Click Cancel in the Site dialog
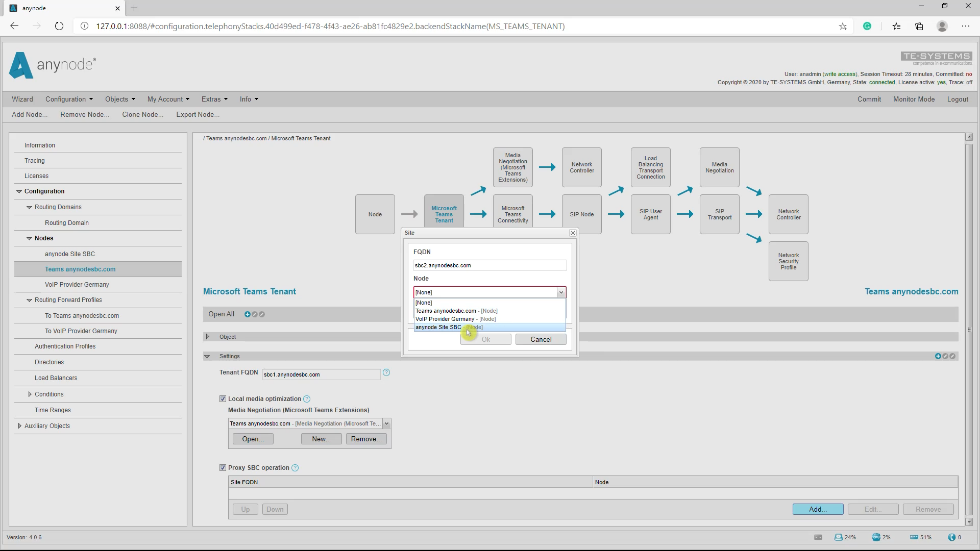 (x=541, y=339)
